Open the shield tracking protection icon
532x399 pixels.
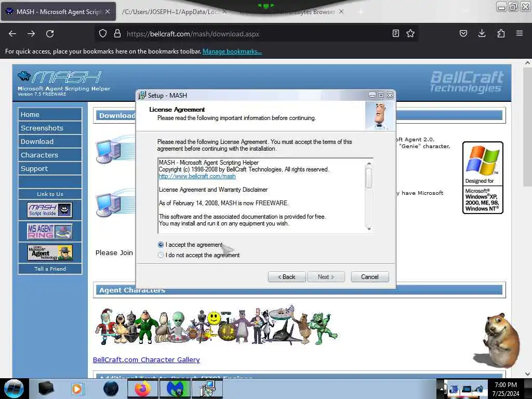(x=103, y=34)
